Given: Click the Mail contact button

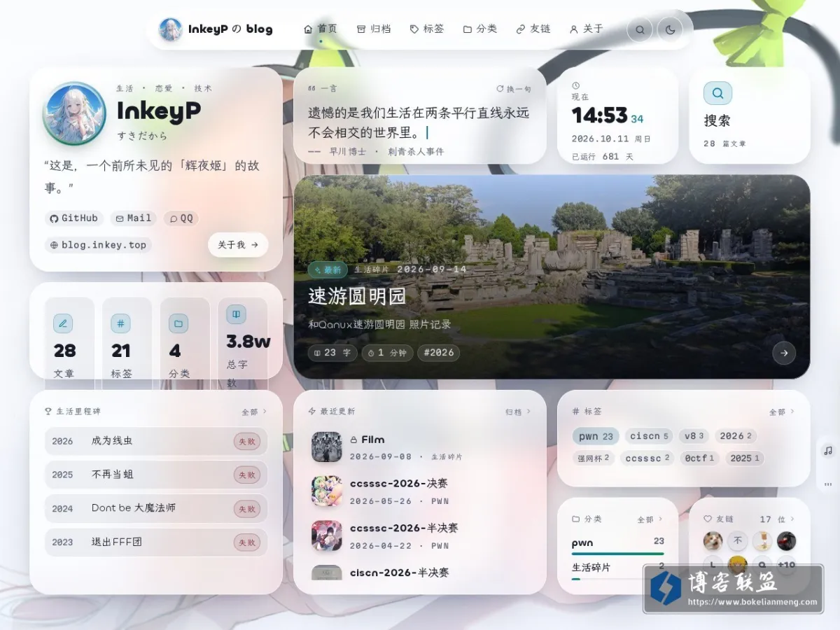Looking at the screenshot, I should (134, 218).
